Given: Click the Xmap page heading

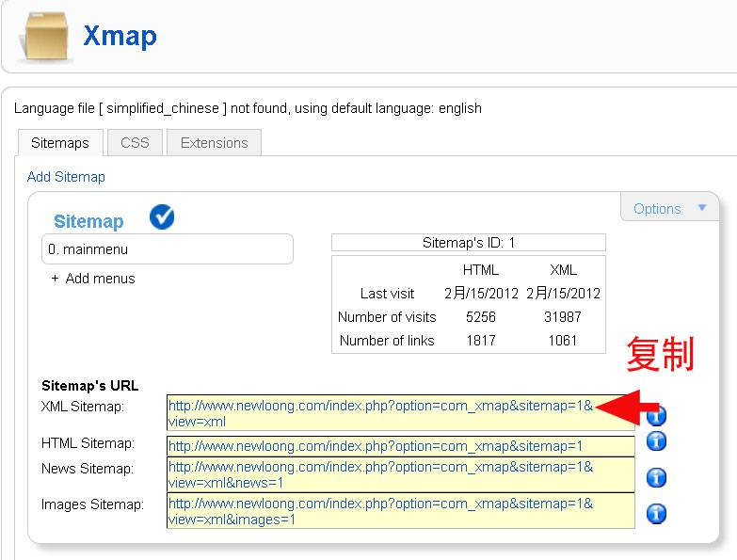Looking at the screenshot, I should [120, 36].
